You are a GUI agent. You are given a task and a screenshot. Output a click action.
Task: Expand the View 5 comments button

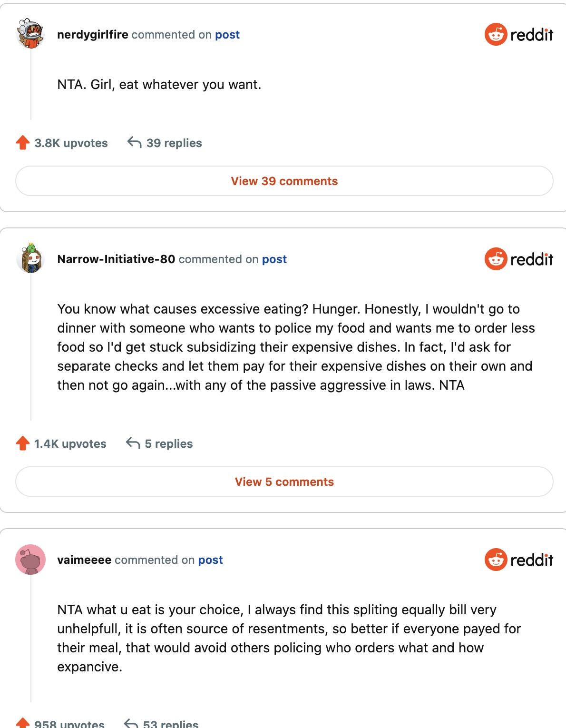[x=284, y=482]
